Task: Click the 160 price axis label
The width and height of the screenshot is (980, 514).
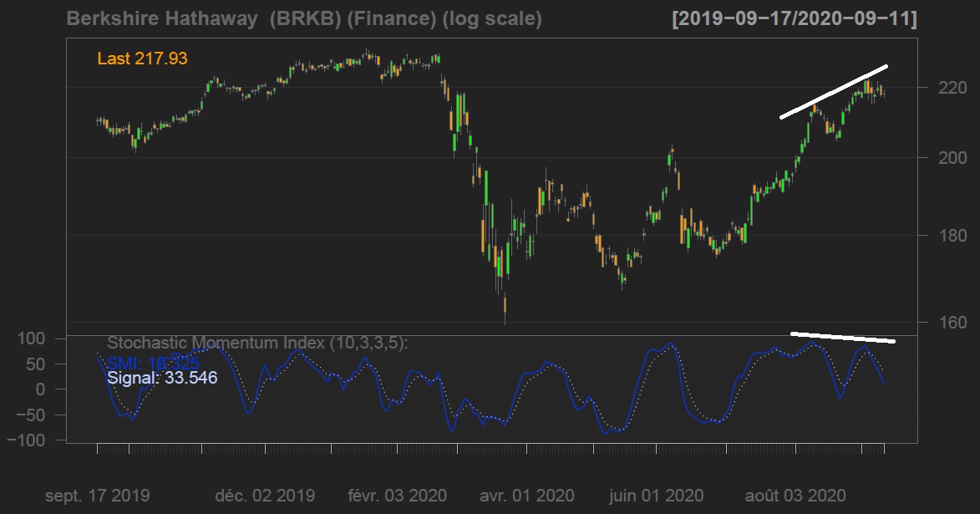Action: pos(952,323)
